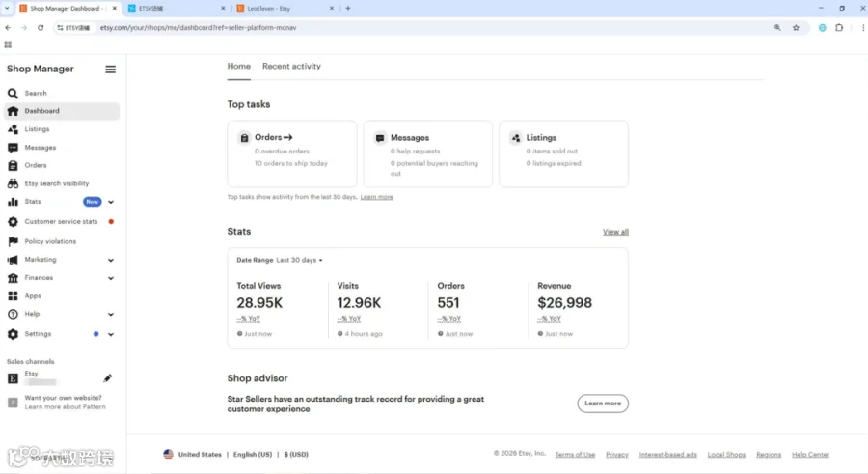This screenshot has width=868, height=474.
Task: Close the LeoEleven - Etsy browser tab
Action: 332,9
